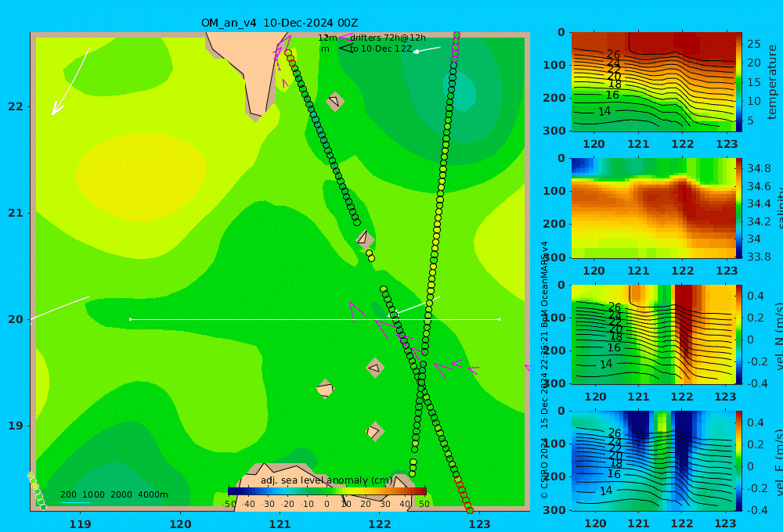Screen dimensions: 783x532
Task: Click the white transect line at 20°N
Action: click(315, 319)
